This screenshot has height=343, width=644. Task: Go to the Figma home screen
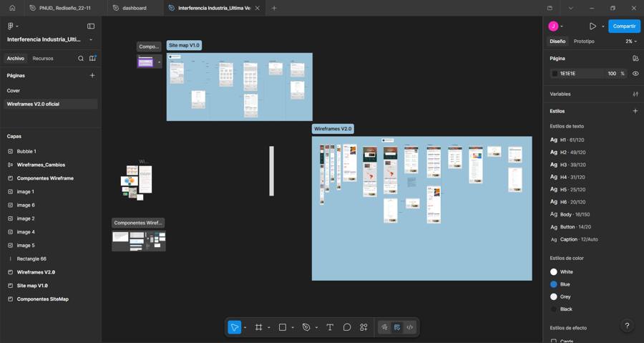pyautogui.click(x=12, y=8)
